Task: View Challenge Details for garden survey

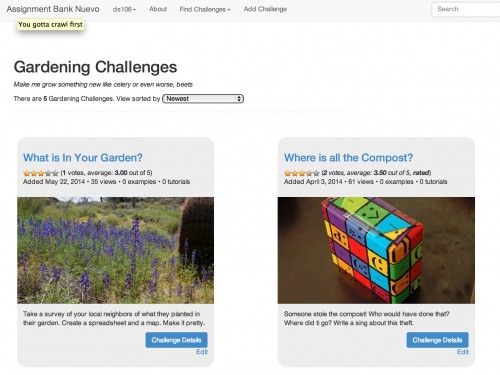Action: 176,340
